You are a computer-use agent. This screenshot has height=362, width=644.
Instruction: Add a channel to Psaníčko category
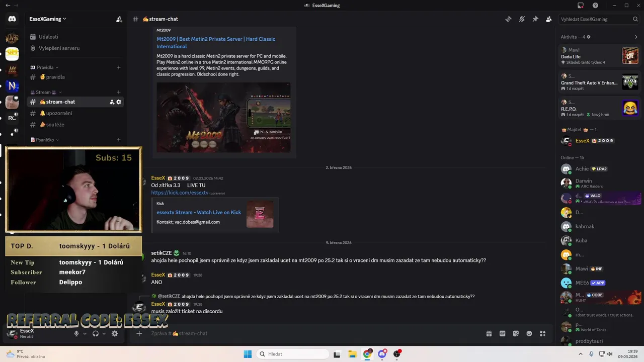(119, 140)
